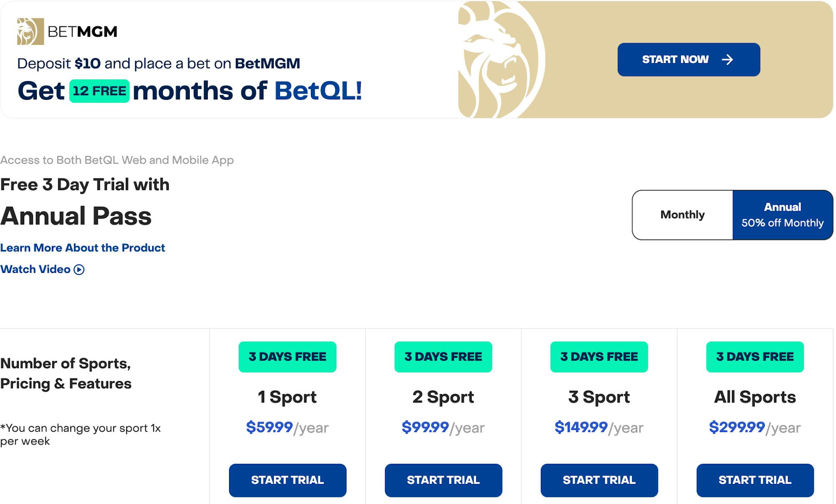Image resolution: width=836 pixels, height=504 pixels.
Task: Switch billing to Monthly
Action: pos(682,215)
